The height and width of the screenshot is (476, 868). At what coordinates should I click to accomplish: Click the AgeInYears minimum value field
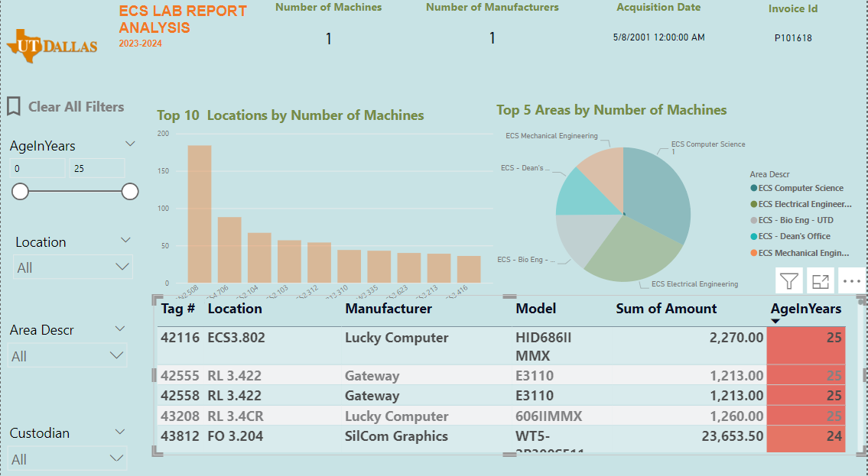[x=37, y=169]
